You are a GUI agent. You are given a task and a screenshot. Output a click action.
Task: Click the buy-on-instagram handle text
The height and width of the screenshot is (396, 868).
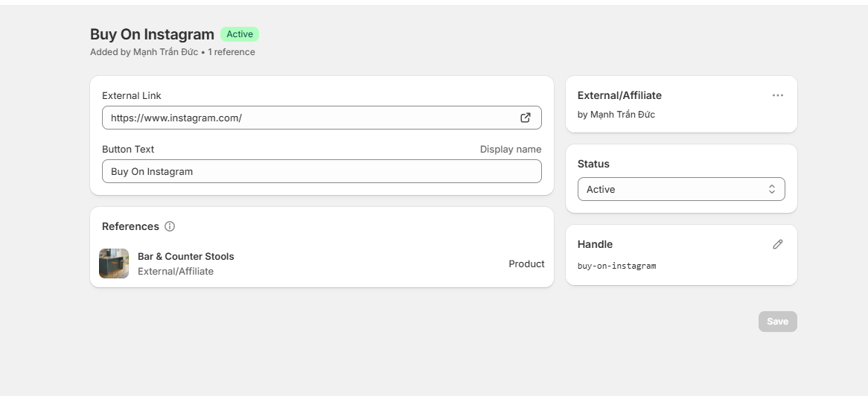[617, 266]
